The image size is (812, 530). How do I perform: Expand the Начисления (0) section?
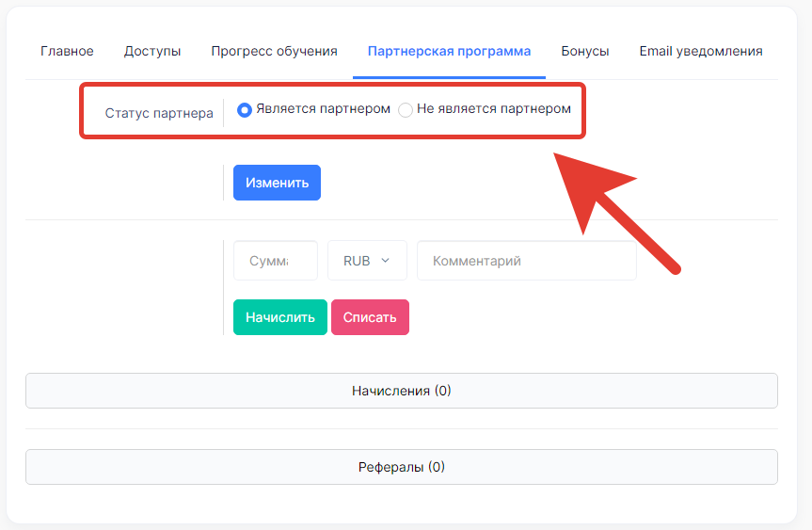pyautogui.click(x=402, y=391)
